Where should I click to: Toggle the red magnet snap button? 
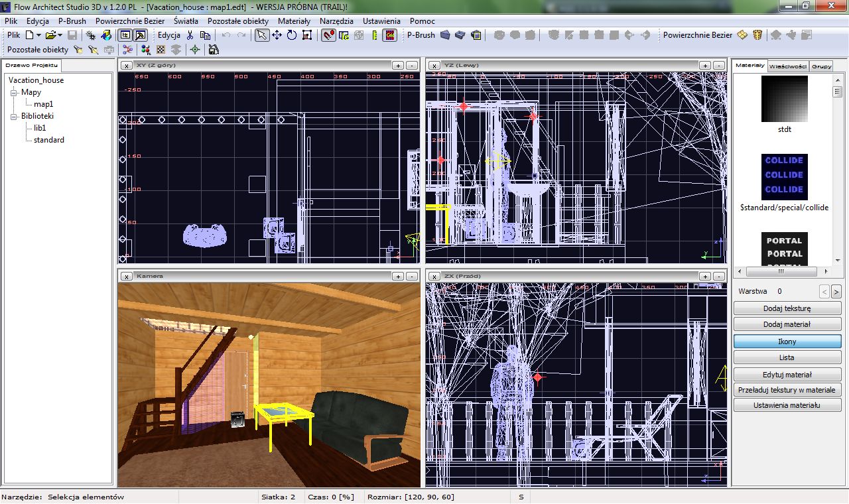point(328,35)
